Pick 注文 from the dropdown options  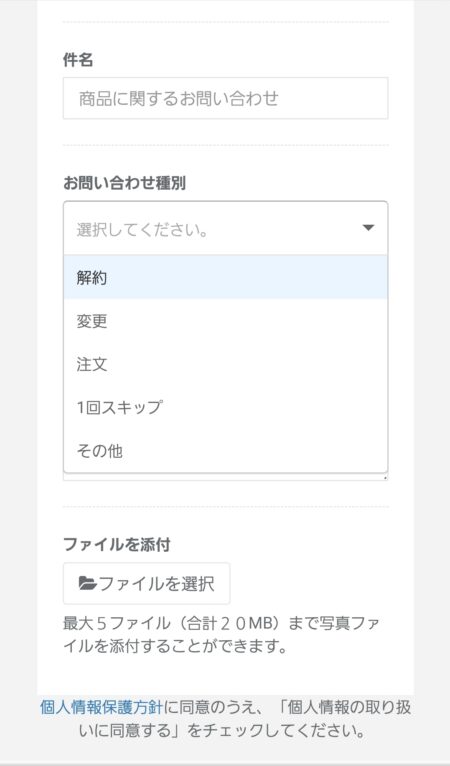point(225,364)
